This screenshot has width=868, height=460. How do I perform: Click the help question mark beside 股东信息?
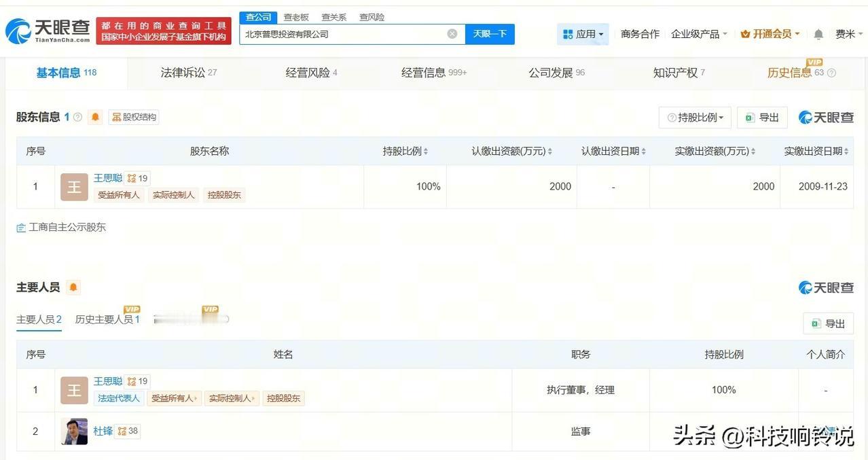(77, 117)
